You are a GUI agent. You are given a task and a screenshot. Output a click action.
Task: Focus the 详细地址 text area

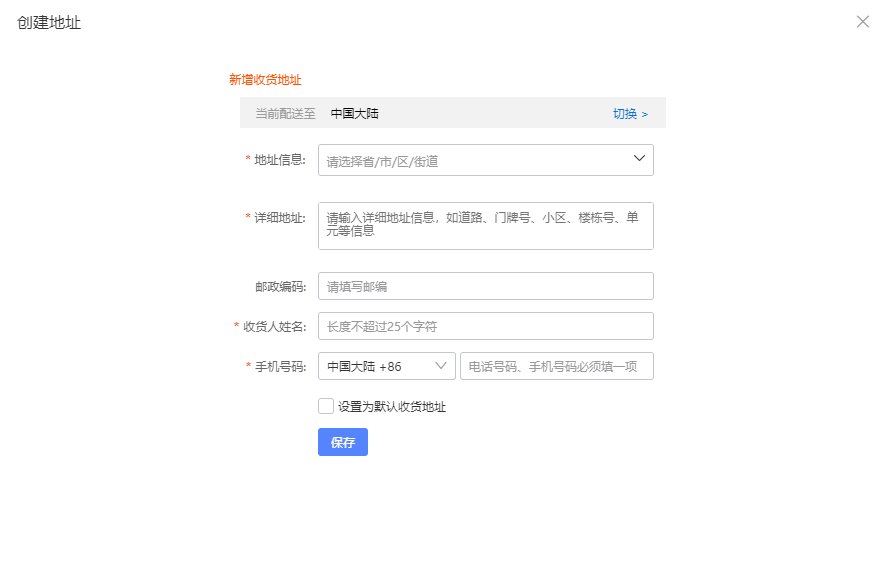pos(485,226)
